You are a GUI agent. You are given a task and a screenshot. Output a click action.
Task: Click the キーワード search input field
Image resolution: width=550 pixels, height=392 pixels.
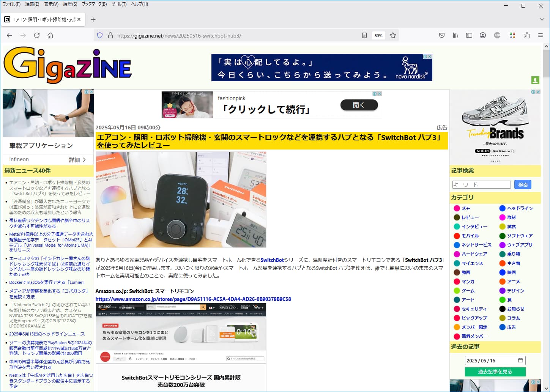481,185
